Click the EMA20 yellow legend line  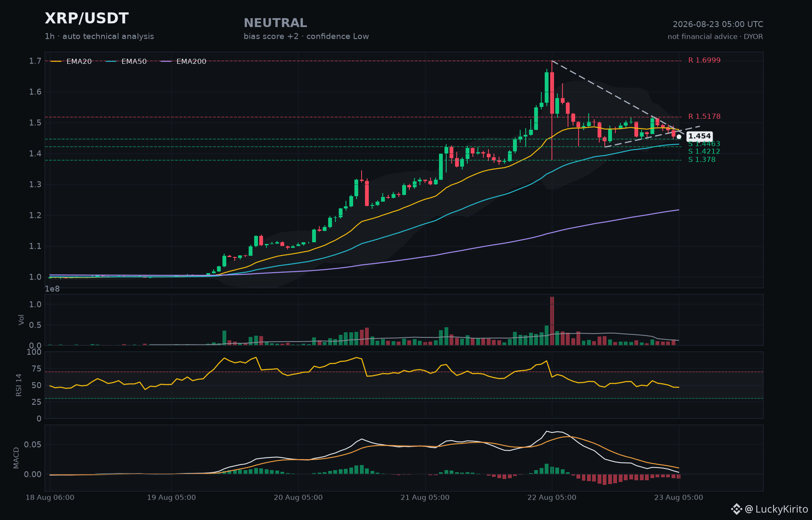point(56,61)
